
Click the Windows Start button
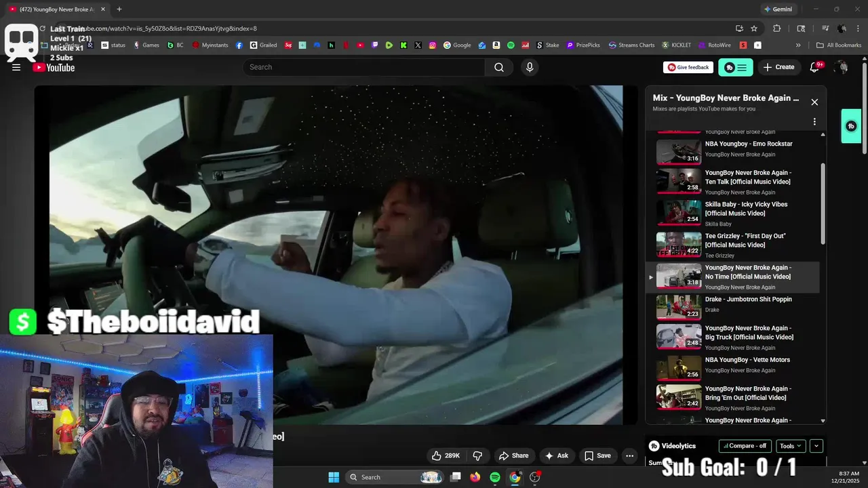[334, 477]
